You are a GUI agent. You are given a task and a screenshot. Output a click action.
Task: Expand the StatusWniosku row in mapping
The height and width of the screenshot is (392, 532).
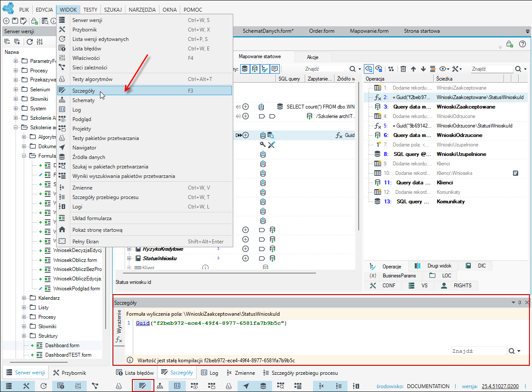[129, 258]
